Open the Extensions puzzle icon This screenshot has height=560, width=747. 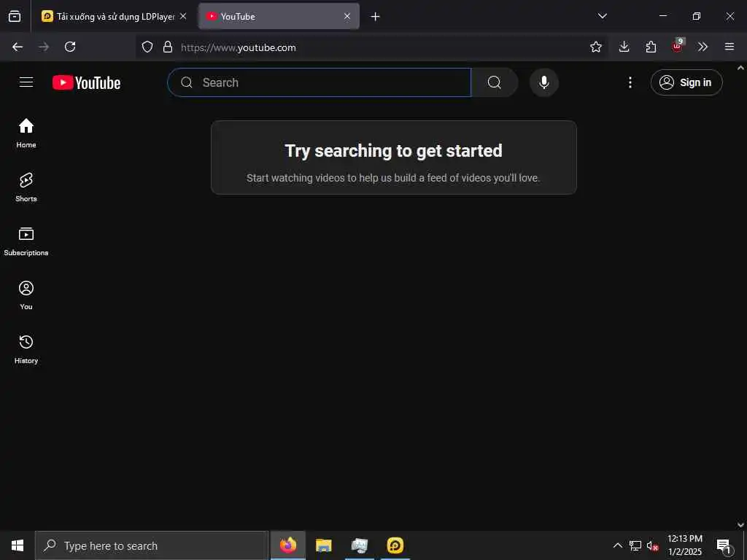pyautogui.click(x=651, y=47)
